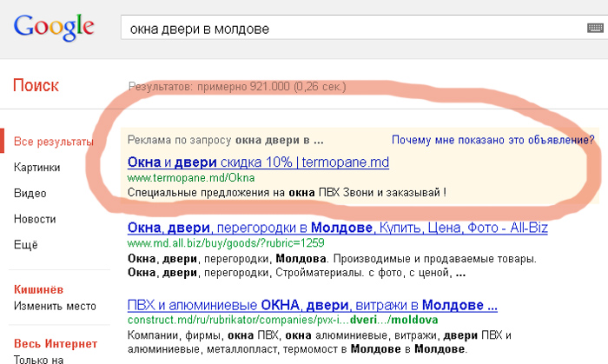
Task: Open the on-screen keyboard icon in search box
Action: pyautogui.click(x=595, y=28)
